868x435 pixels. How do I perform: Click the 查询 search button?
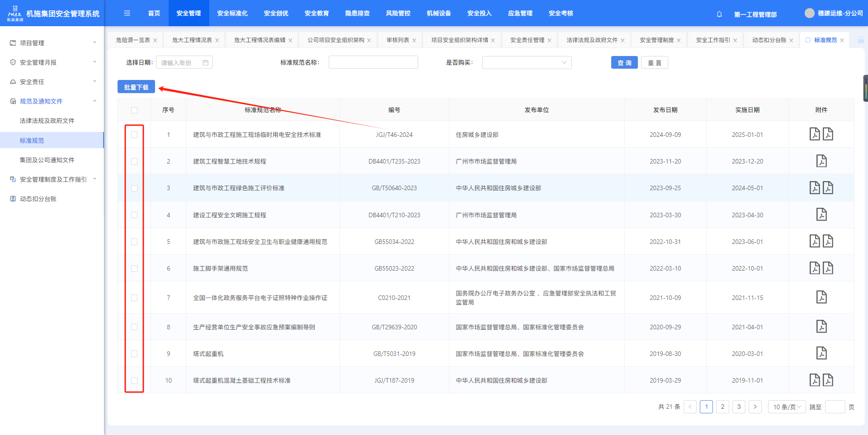[624, 63]
